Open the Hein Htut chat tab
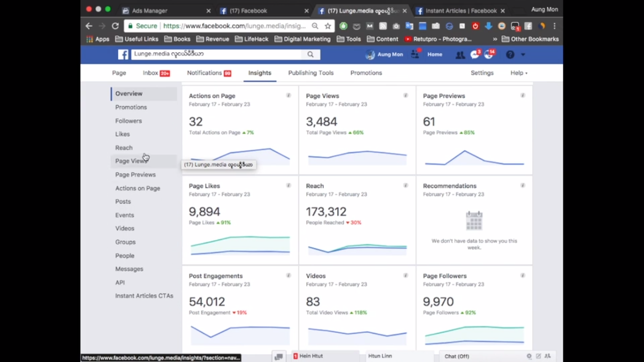Screen dimensions: 644x362 (x=326, y=356)
